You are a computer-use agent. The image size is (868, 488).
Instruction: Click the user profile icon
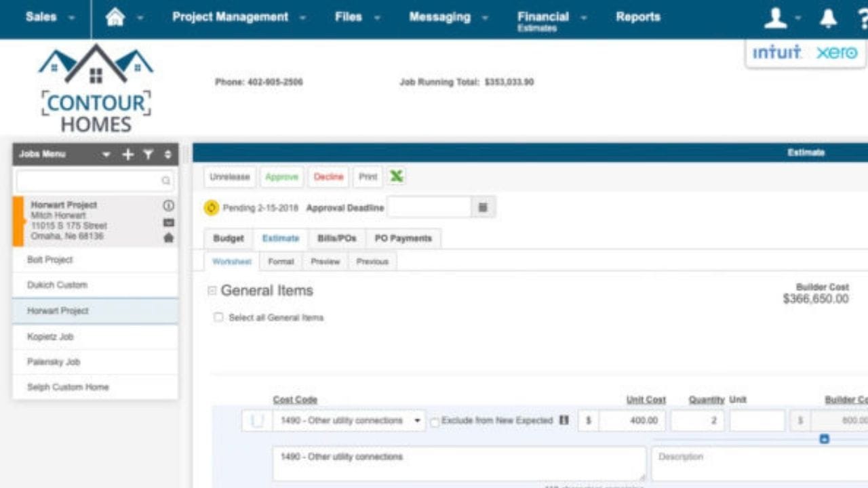pos(775,18)
